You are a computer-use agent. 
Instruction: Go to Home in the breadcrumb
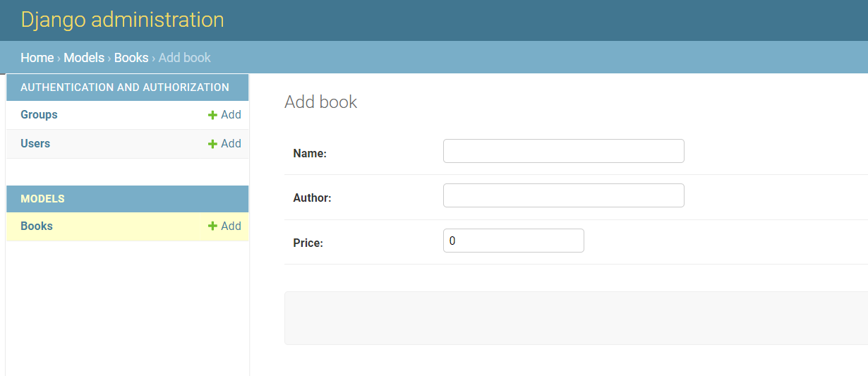pos(37,58)
